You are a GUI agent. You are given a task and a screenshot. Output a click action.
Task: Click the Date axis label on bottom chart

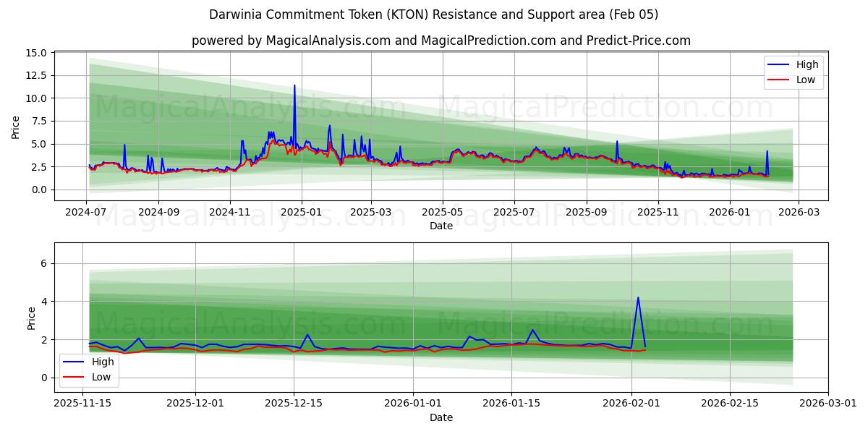442,417
